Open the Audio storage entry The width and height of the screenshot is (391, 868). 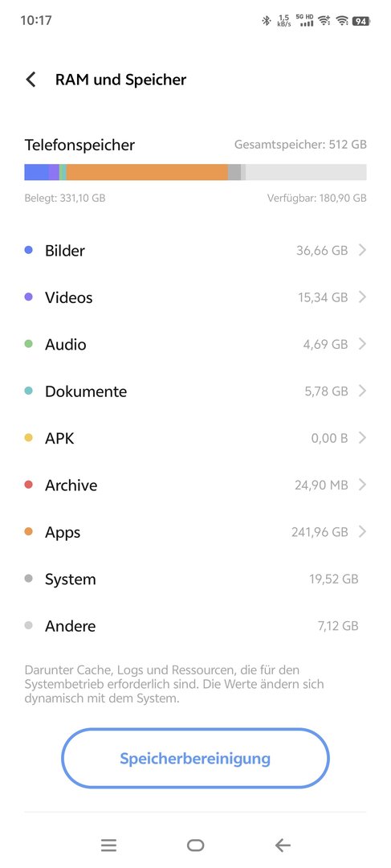[195, 344]
